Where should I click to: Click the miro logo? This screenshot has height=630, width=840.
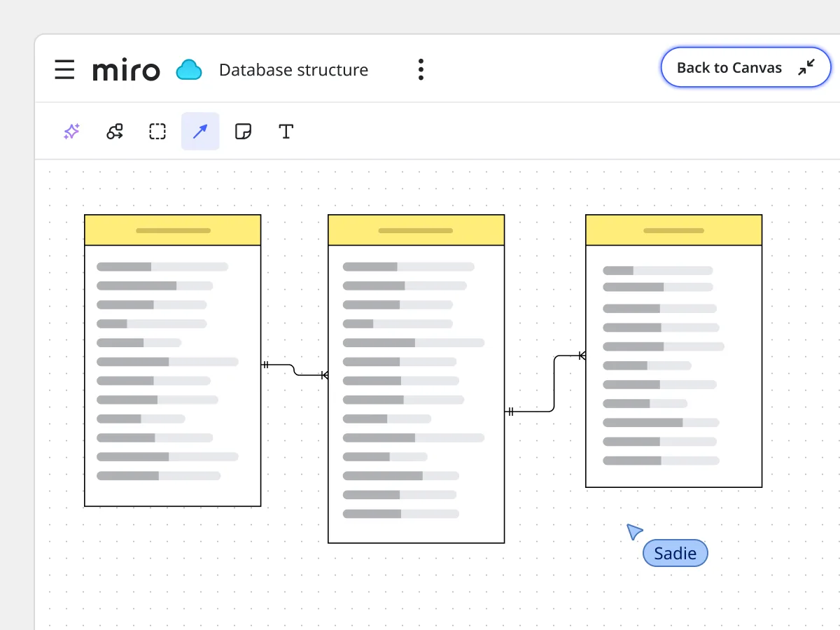(x=126, y=70)
